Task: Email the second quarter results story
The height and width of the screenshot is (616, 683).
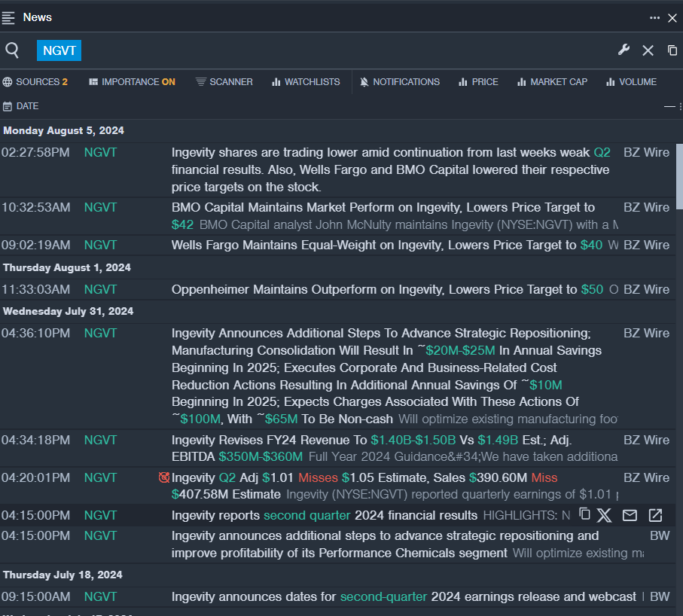Action: [x=630, y=515]
